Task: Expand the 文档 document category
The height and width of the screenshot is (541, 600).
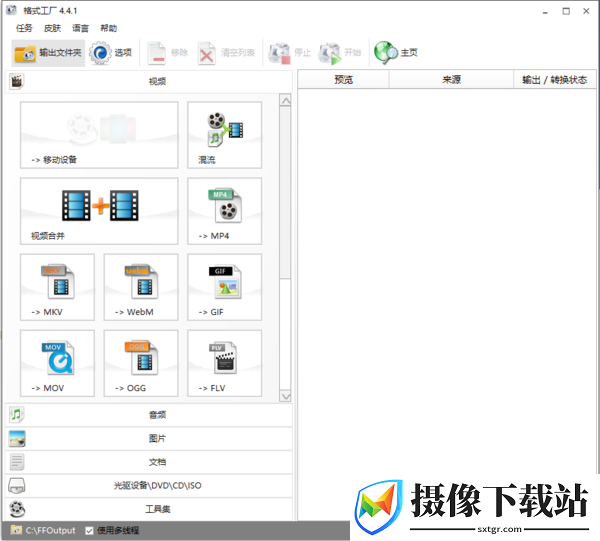Action: (x=149, y=462)
